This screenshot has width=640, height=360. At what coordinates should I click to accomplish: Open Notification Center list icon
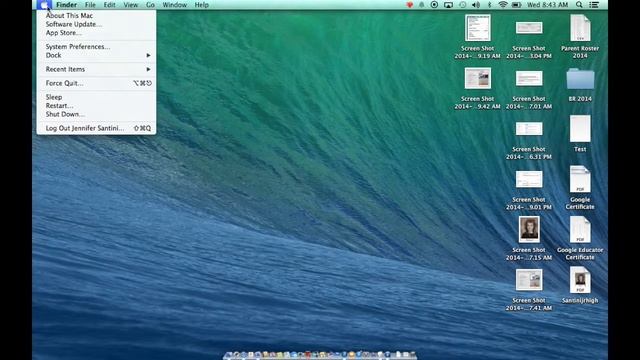tap(594, 5)
